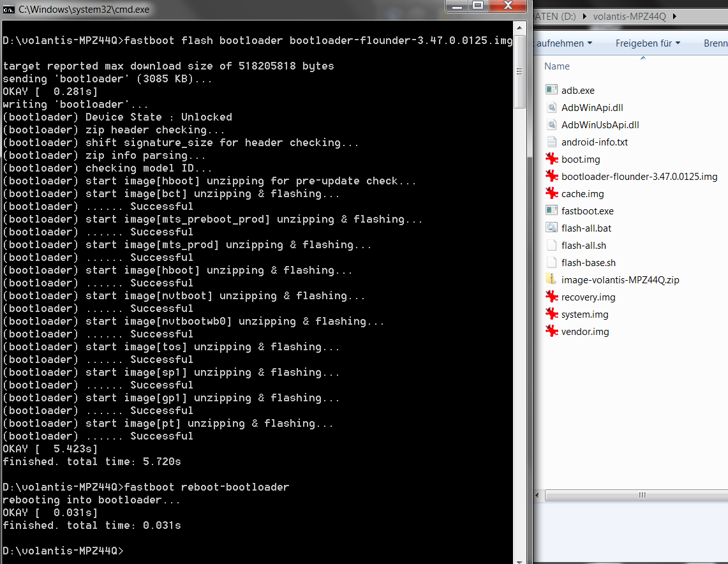
Task: Select the fastboot.exe application icon
Action: (x=552, y=211)
